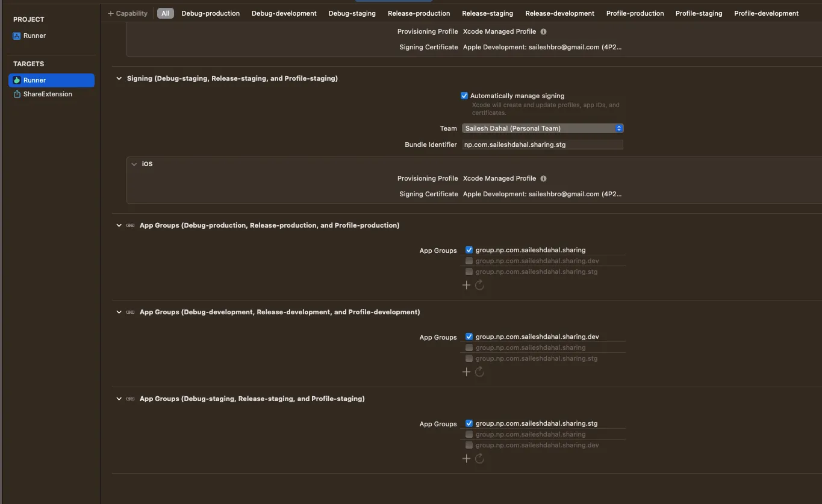
Task: Collapse App Groups staging section chevron
Action: tap(119, 399)
